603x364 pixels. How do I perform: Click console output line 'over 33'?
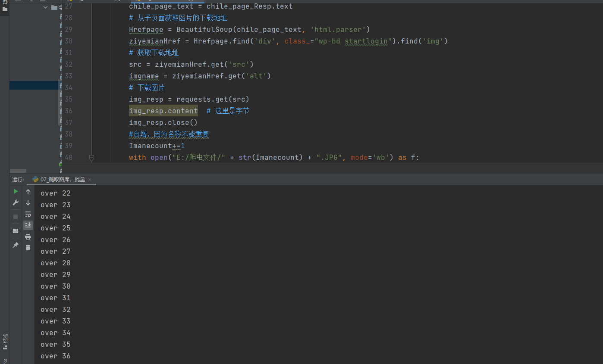[x=56, y=321]
